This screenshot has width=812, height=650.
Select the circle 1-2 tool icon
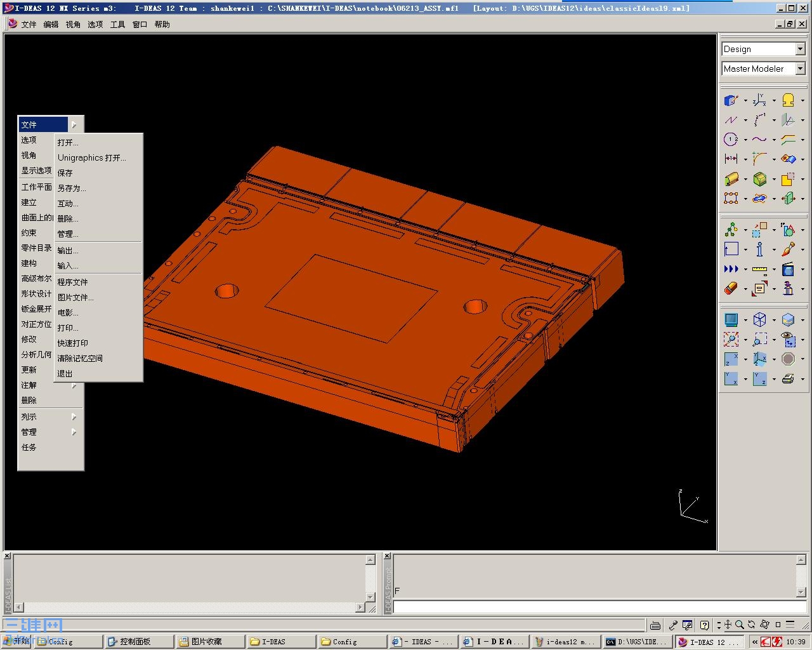click(x=731, y=140)
